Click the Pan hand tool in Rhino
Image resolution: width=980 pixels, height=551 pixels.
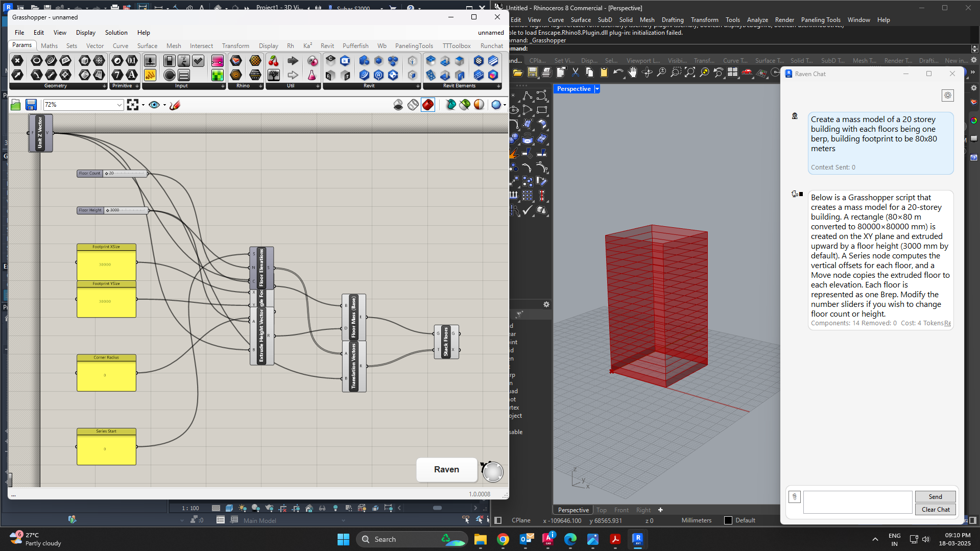coord(633,73)
